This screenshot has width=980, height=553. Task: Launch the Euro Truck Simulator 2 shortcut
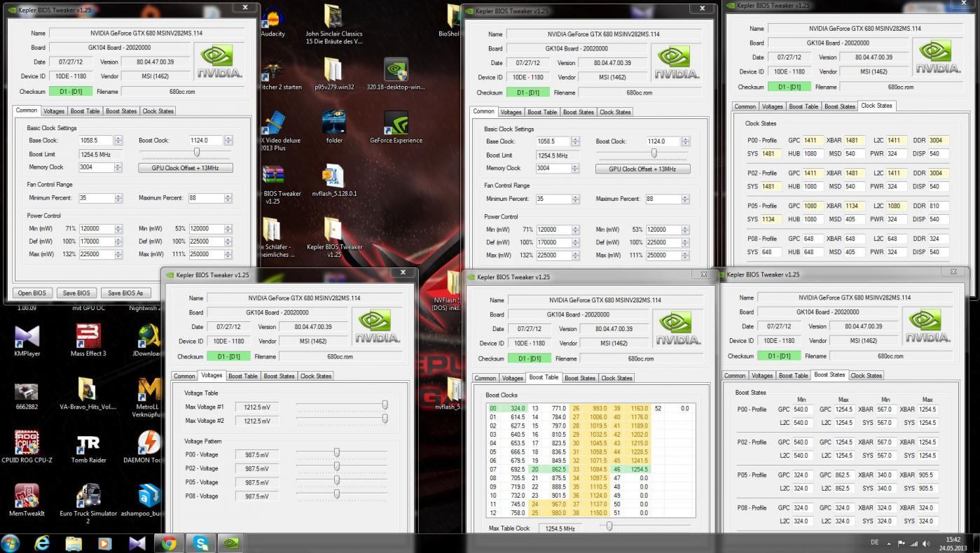coord(88,504)
